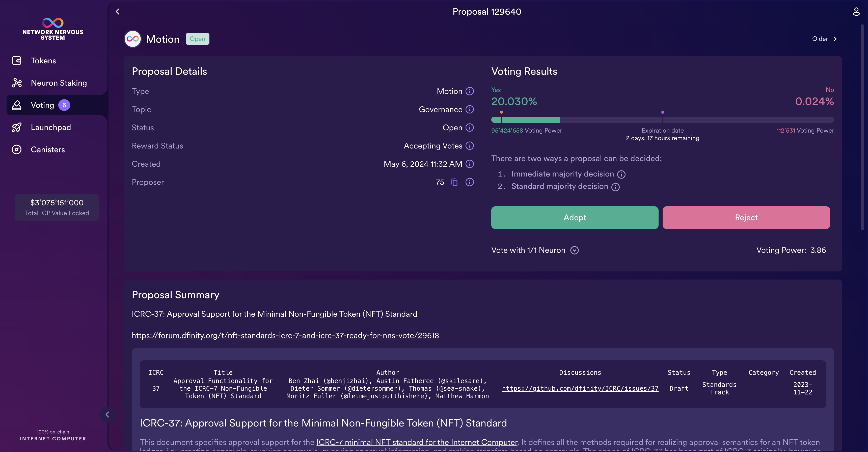Open the Canisters page
Viewport: 868px width, 452px height.
(x=47, y=150)
